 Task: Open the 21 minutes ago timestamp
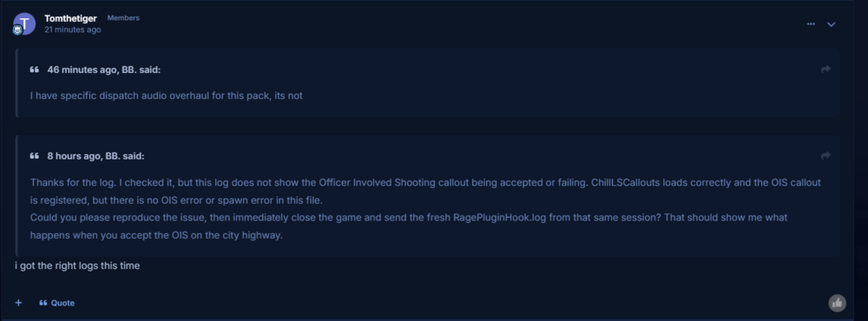pyautogui.click(x=73, y=29)
